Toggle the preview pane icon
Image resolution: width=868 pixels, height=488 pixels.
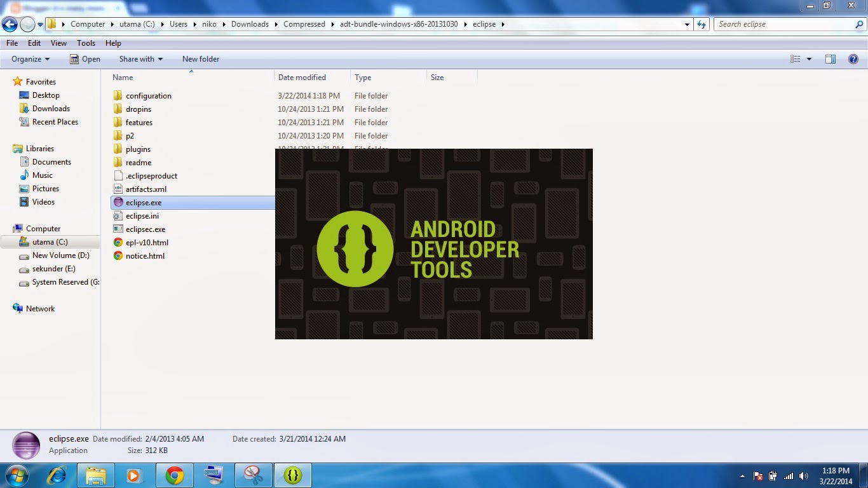coord(831,59)
